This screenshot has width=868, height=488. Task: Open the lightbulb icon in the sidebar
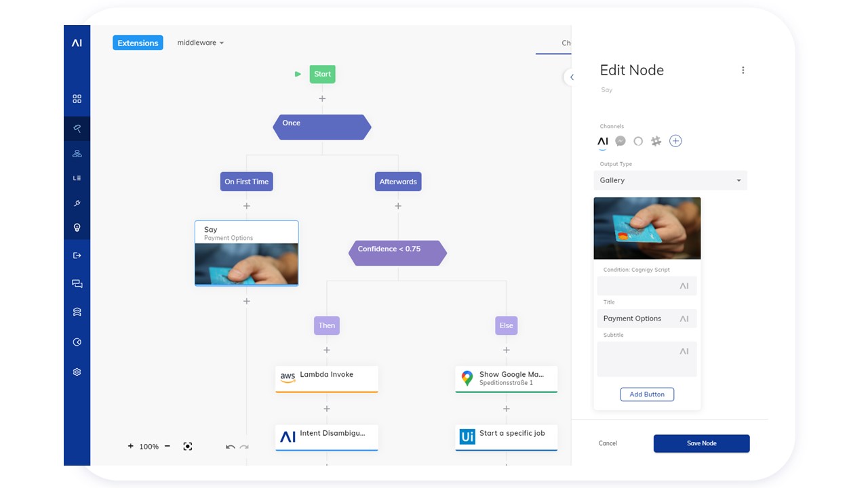coord(77,228)
